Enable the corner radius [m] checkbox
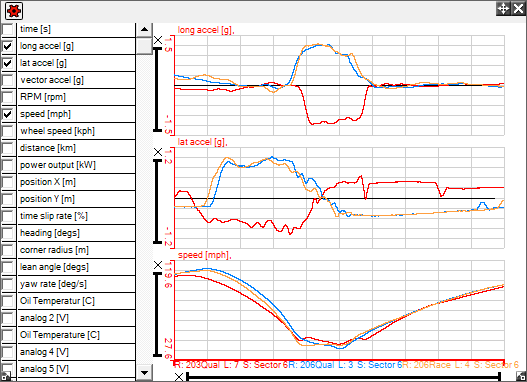This screenshot has width=527, height=382. [x=7, y=250]
